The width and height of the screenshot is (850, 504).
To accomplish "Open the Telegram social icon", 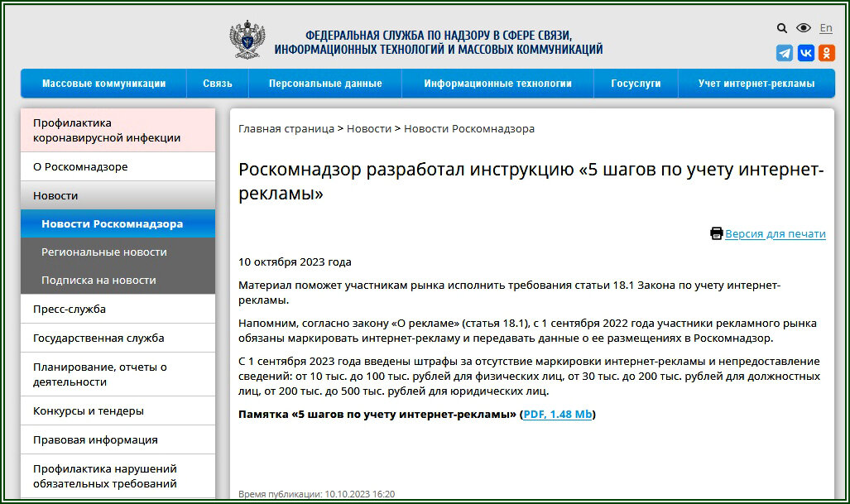I will tap(785, 53).
